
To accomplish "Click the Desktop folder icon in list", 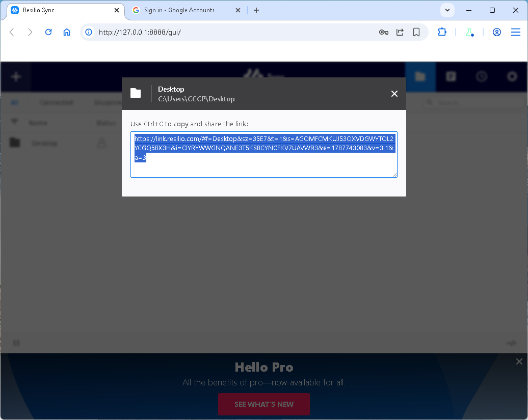I will 15,143.
